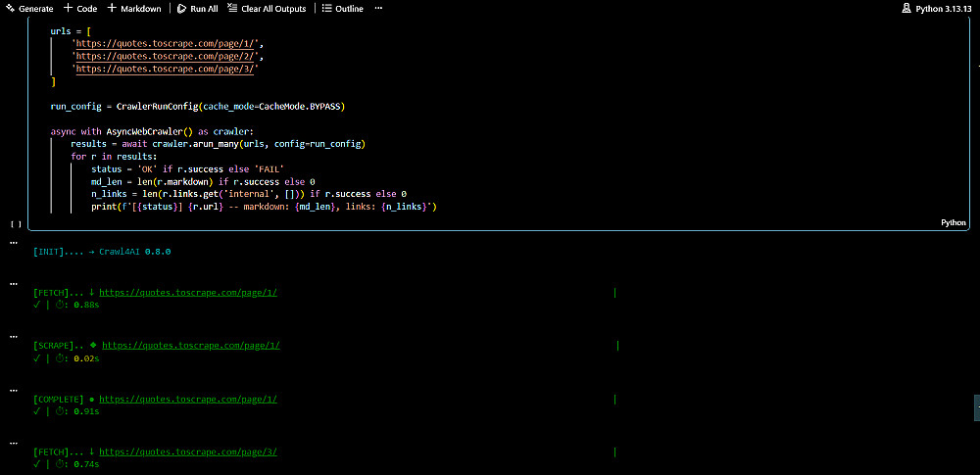Click the 'for r in results:' line
980x475 pixels.
point(114,157)
